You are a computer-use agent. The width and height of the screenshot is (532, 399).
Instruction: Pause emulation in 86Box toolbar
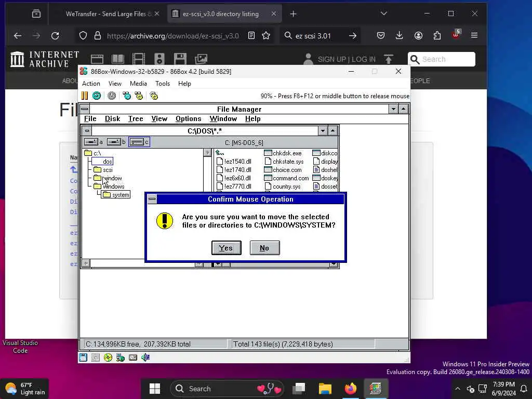click(85, 96)
